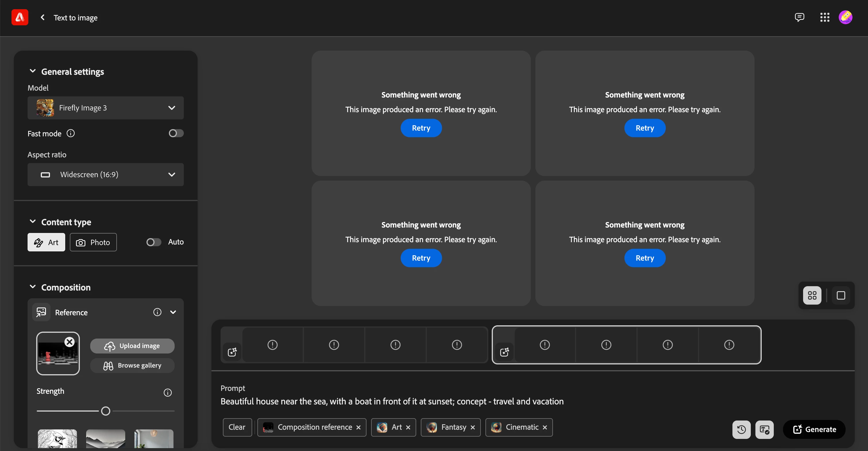
Task: Open the Firefly Image 3 model dropdown
Action: 105,108
